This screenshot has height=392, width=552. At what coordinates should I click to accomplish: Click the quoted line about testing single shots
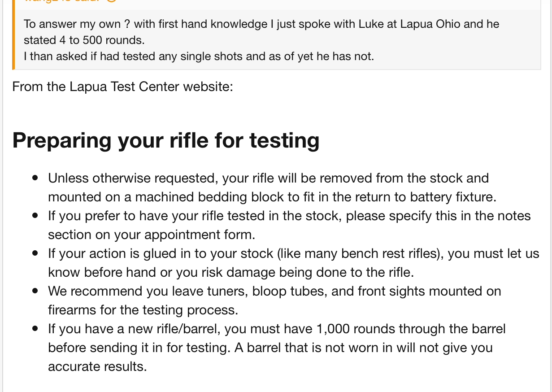click(199, 57)
